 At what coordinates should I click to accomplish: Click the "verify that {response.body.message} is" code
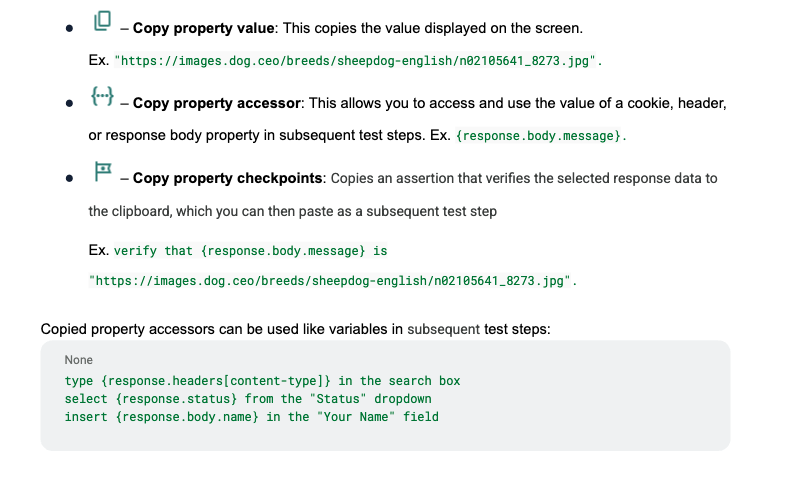(250, 251)
